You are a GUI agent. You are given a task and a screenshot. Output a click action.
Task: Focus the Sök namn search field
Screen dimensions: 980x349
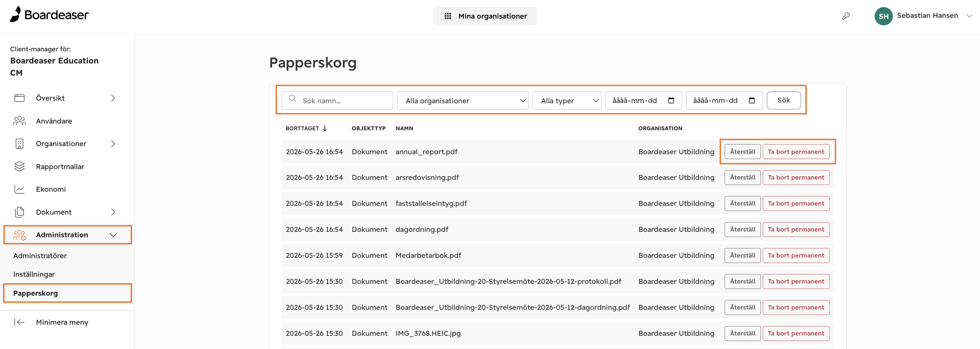(x=337, y=101)
